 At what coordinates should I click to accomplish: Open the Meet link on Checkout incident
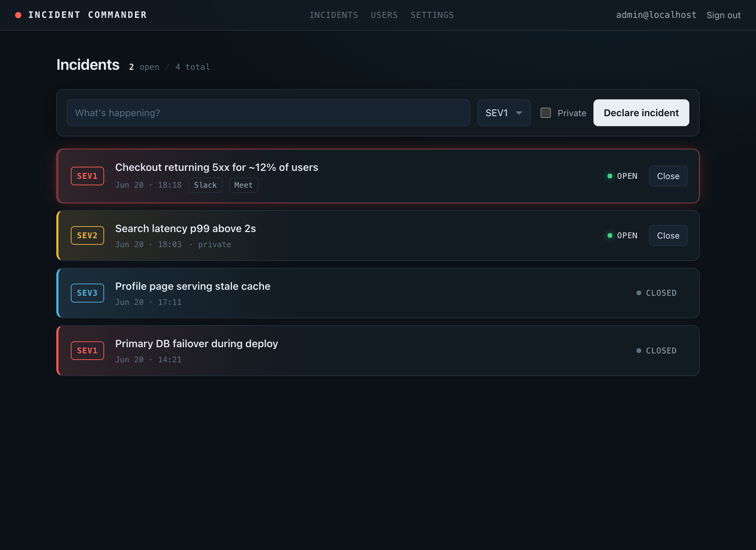coord(244,185)
